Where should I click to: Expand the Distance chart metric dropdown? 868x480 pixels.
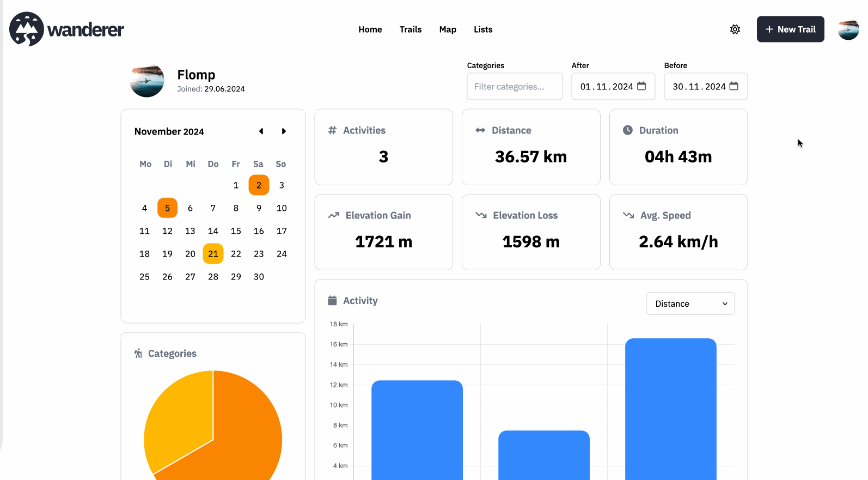[x=690, y=304]
